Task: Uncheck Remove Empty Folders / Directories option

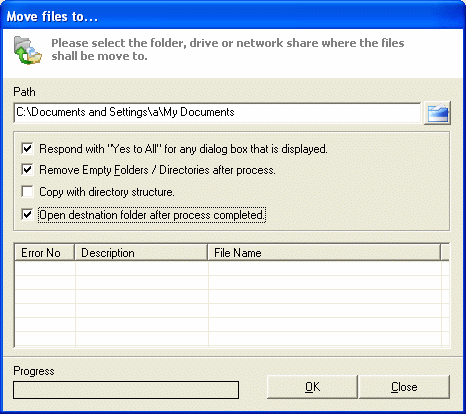Action: coord(27,170)
